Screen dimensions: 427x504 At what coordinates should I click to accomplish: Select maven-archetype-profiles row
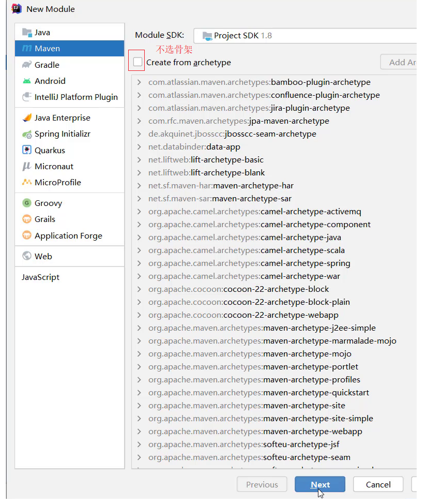coord(274,380)
